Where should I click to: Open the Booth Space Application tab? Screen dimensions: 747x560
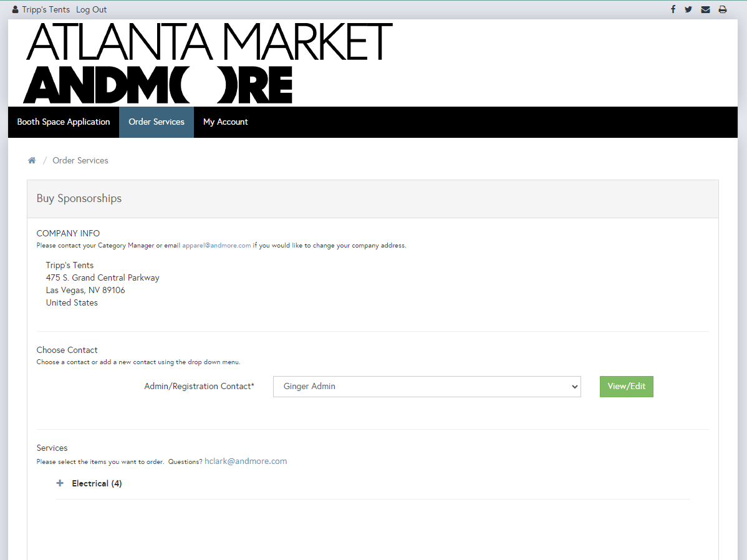(64, 122)
